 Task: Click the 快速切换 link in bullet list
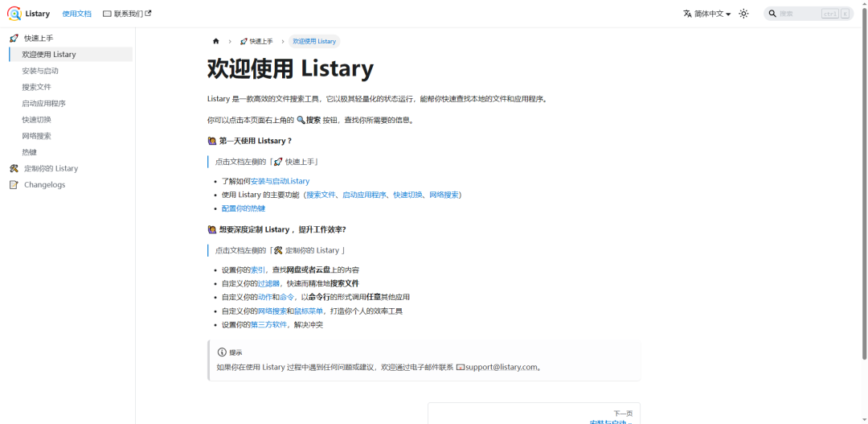click(408, 195)
